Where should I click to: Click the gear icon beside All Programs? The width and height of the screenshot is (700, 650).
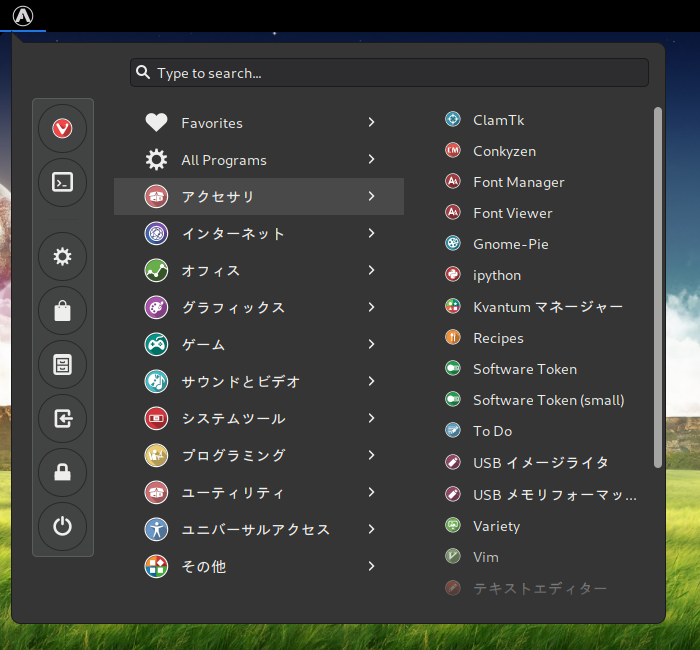[x=156, y=159]
